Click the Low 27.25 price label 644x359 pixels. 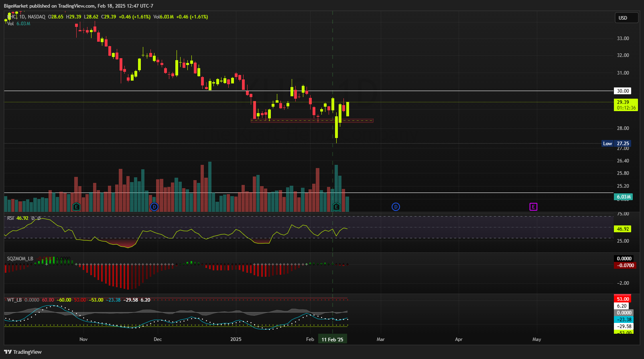tap(616, 144)
